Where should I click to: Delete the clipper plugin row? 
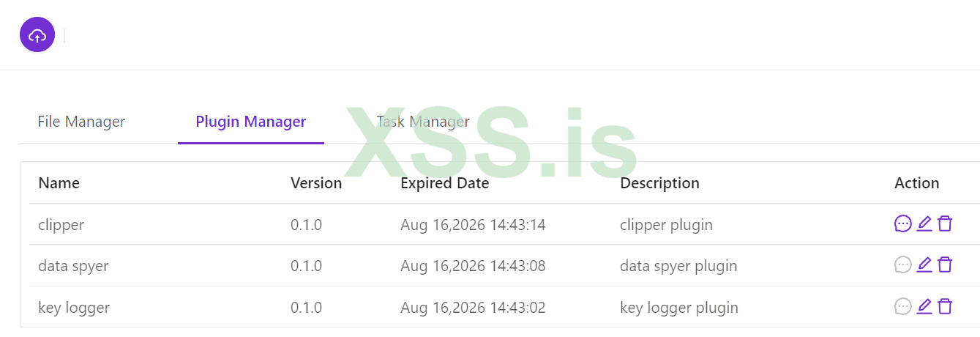[945, 223]
